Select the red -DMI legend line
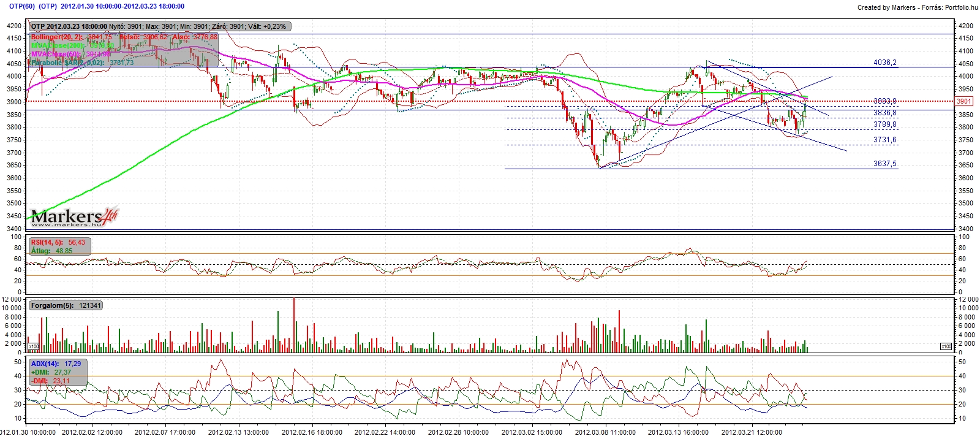The height and width of the screenshot is (439, 980). [x=50, y=381]
